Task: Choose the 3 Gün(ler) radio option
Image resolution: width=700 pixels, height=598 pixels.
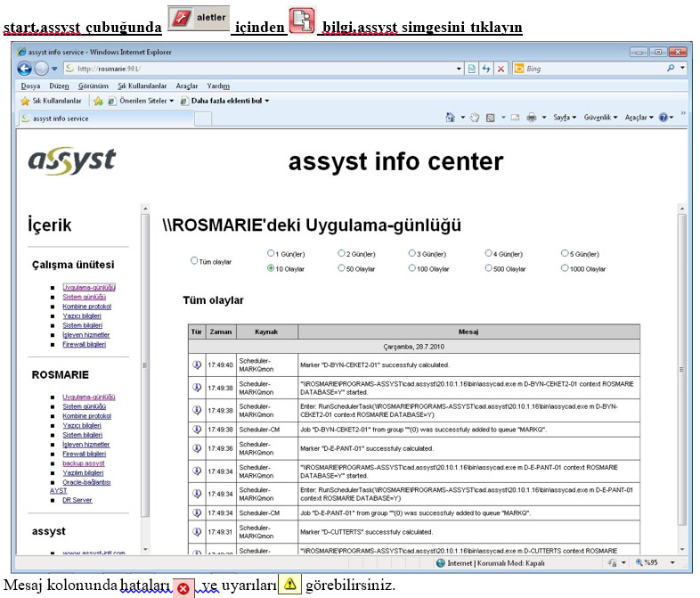Action: point(411,253)
